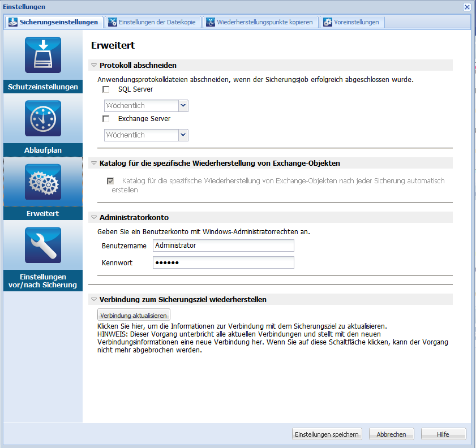Open Einstellungen vor/nach Sicherung label
Screen dimensions: 476x448
(43, 281)
